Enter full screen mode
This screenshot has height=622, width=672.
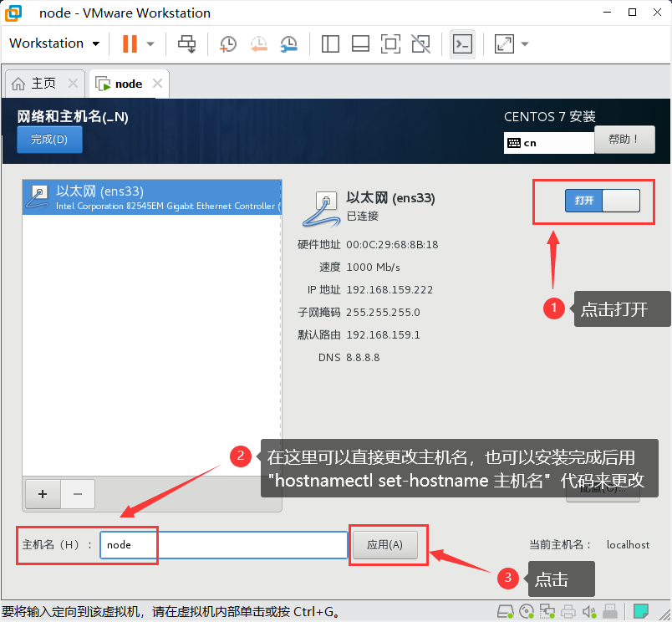[x=390, y=43]
